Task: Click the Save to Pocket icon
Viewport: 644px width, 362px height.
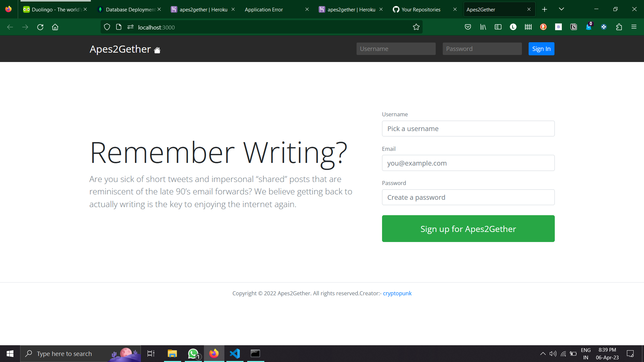Action: point(468,27)
